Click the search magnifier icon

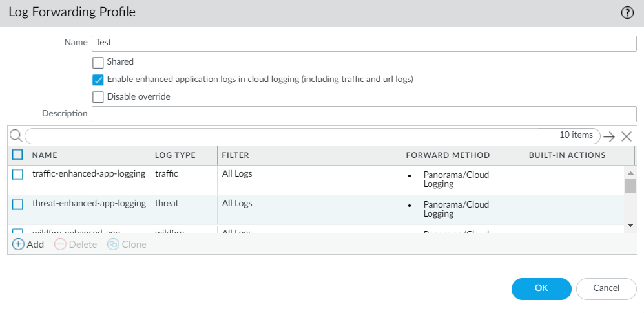(16, 136)
